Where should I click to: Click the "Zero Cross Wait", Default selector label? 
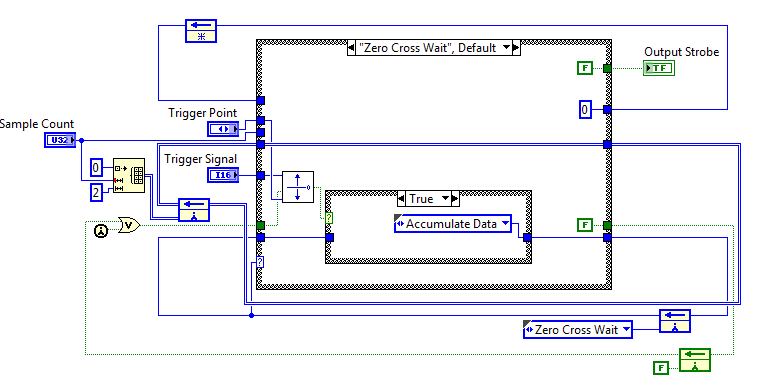click(x=428, y=48)
